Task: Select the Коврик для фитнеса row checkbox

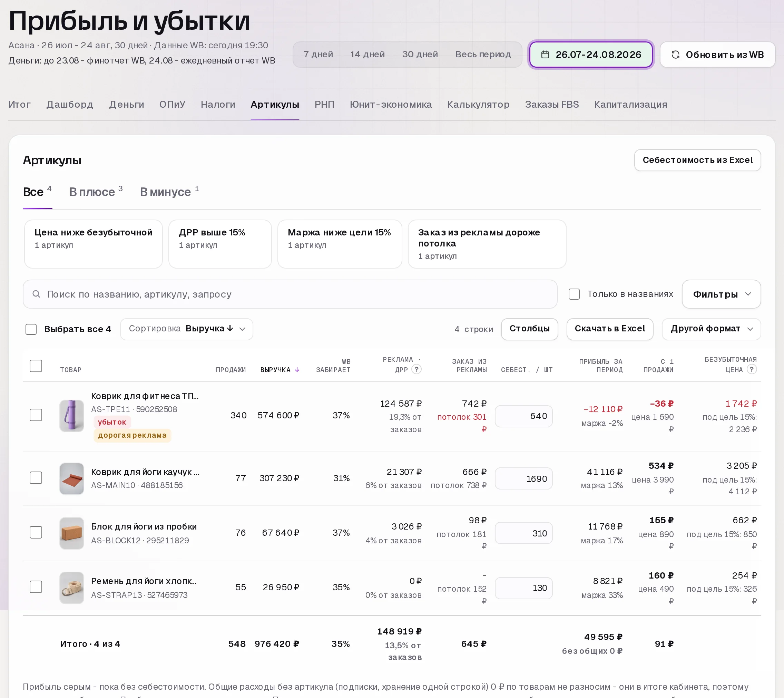Action: click(x=36, y=415)
